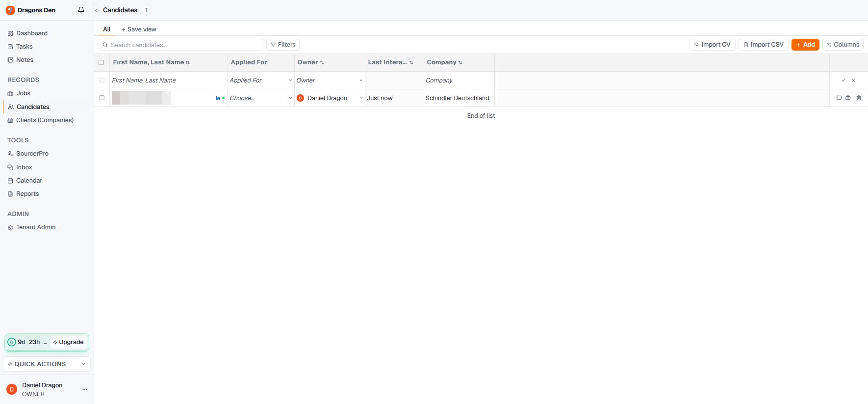The image size is (868, 404).
Task: Sort by Last Interaction column arrows
Action: pyautogui.click(x=411, y=62)
